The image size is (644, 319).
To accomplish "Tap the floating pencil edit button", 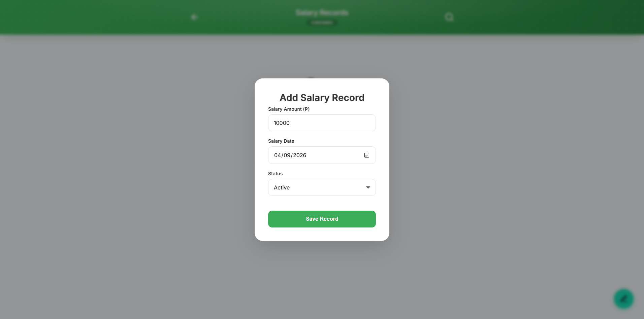I will point(623,299).
